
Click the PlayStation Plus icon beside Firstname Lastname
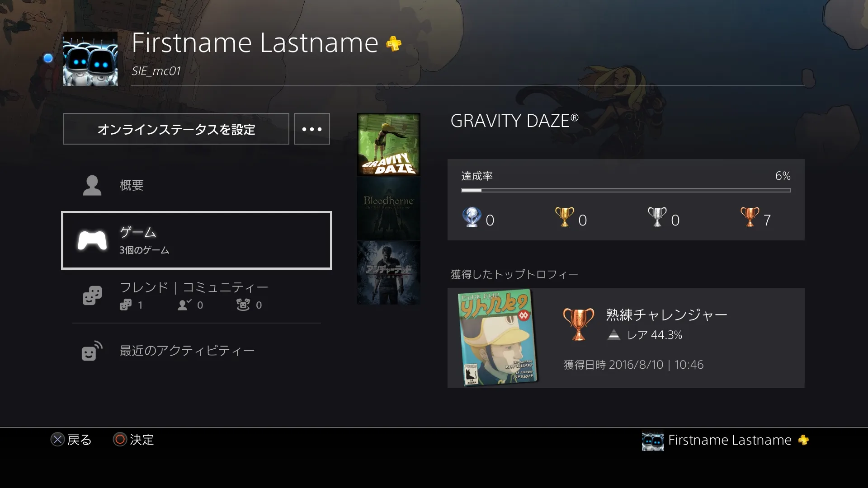pos(393,44)
